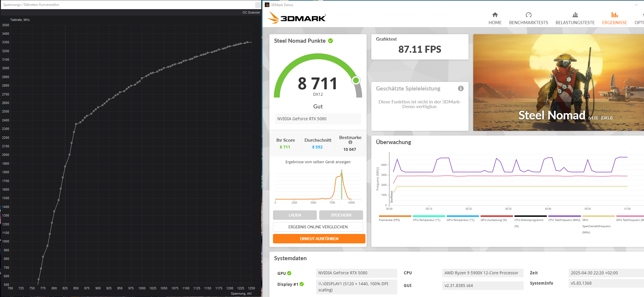Click the Bestmarke value '10 047'

click(350, 149)
